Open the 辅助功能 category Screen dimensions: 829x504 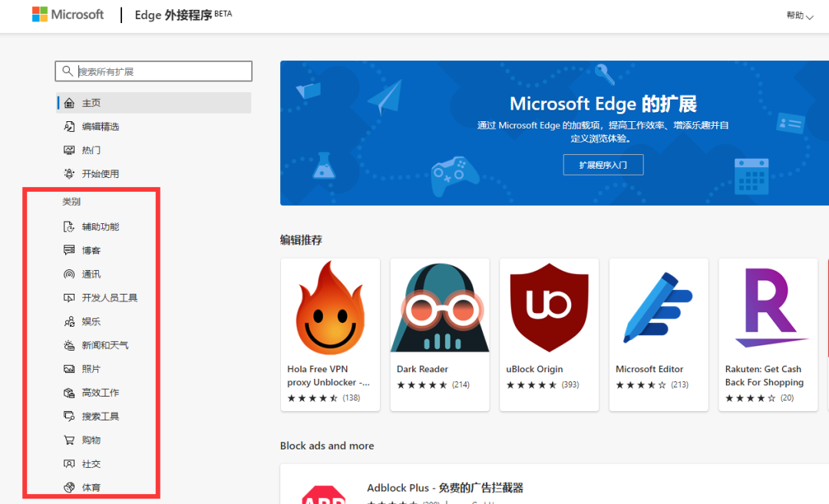101,226
